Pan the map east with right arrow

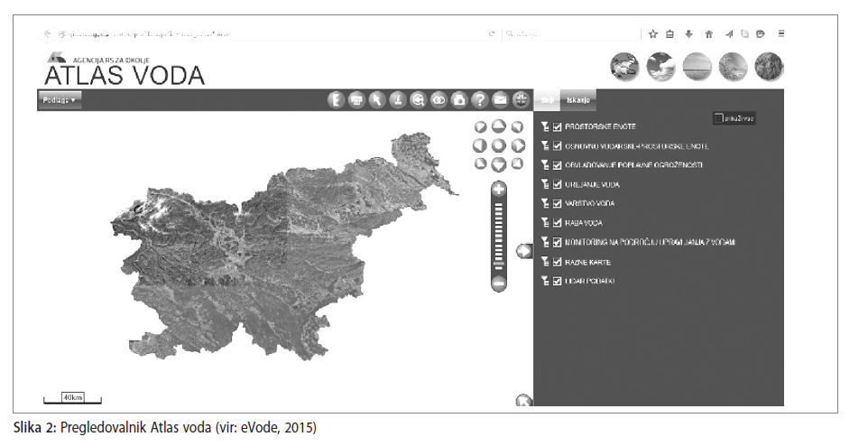pyautogui.click(x=518, y=145)
